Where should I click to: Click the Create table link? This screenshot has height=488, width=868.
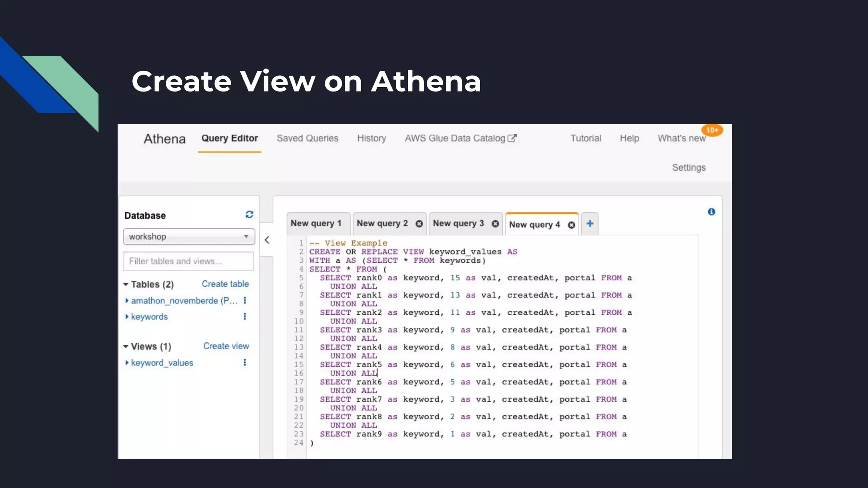click(225, 284)
